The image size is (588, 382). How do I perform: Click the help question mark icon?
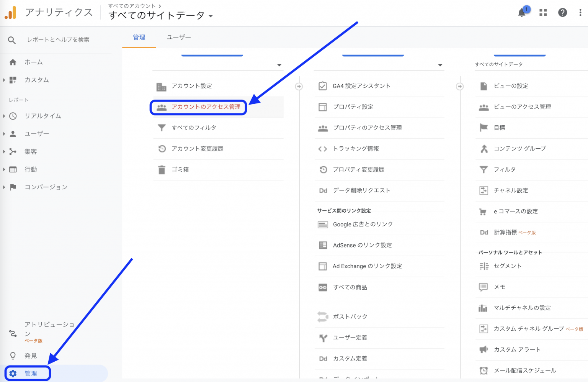click(x=562, y=13)
